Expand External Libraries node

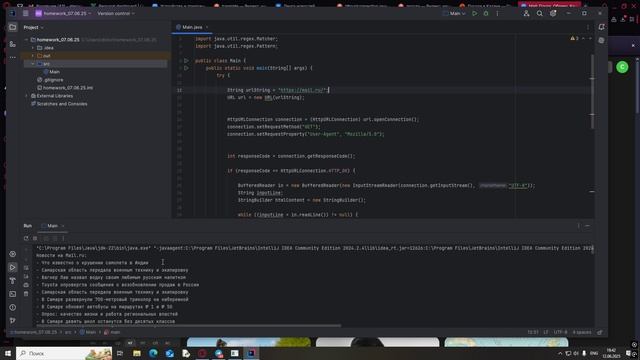(27, 96)
